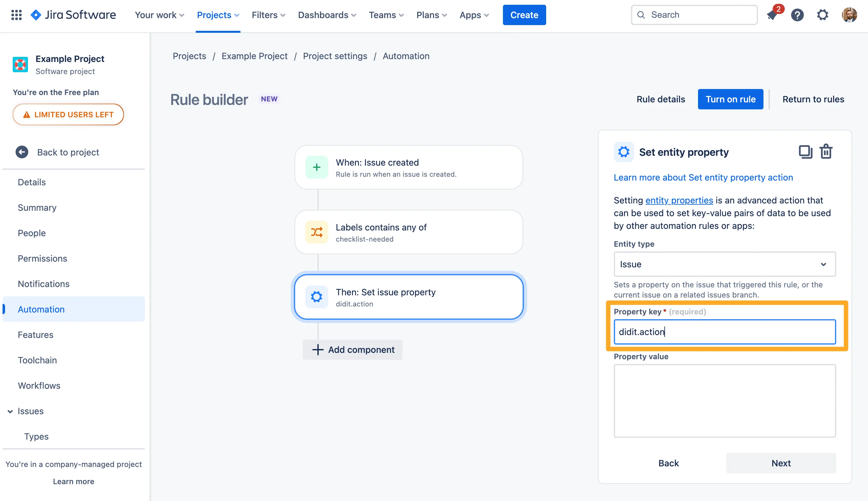The width and height of the screenshot is (868, 501).
Task: Open the Entity type dropdown
Action: coord(724,264)
